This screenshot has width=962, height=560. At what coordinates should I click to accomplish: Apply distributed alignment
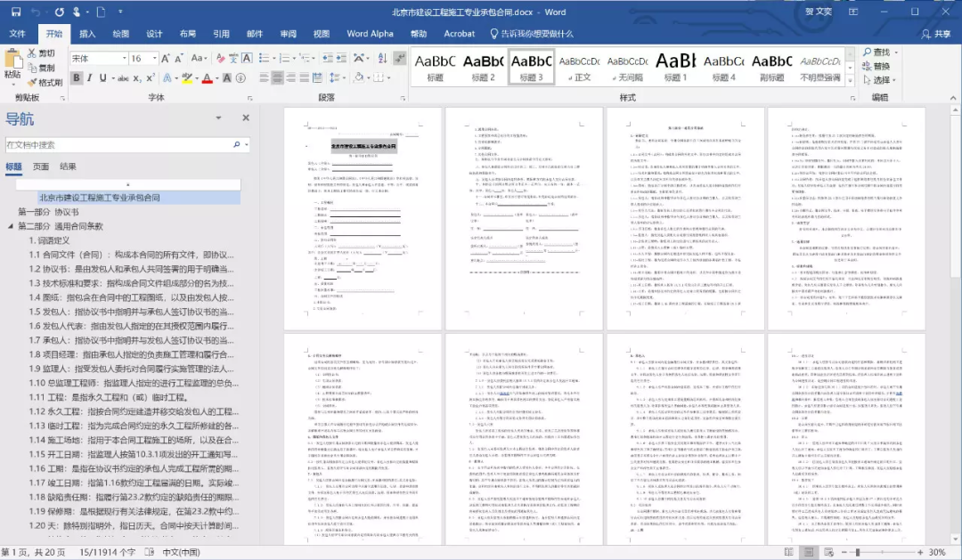click(317, 77)
